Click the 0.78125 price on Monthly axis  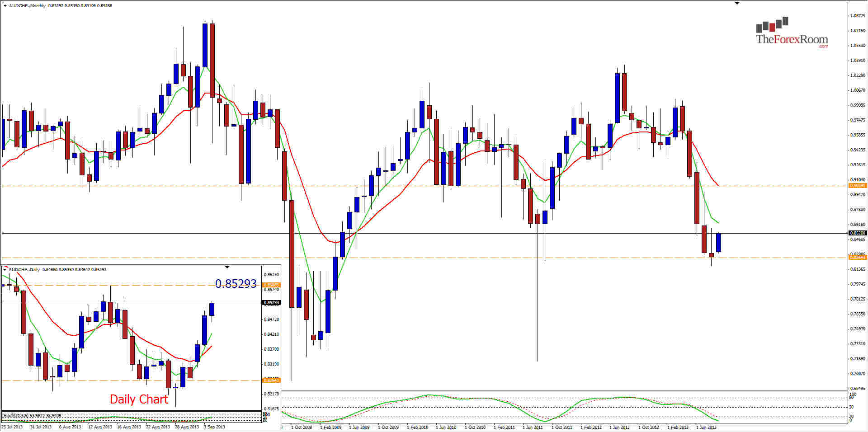(x=858, y=299)
